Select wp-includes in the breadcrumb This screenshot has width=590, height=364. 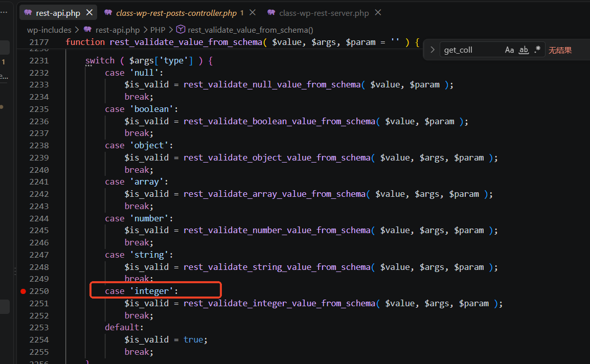(49, 30)
